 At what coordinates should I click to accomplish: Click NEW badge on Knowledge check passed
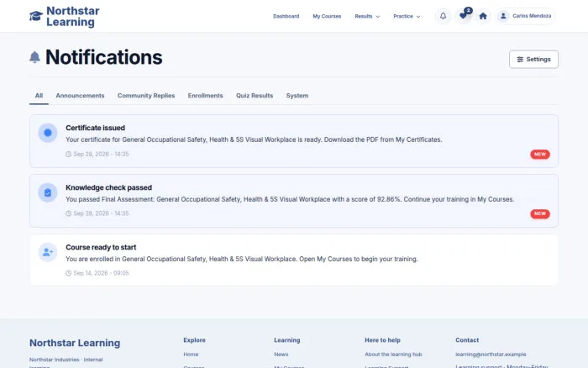point(540,213)
